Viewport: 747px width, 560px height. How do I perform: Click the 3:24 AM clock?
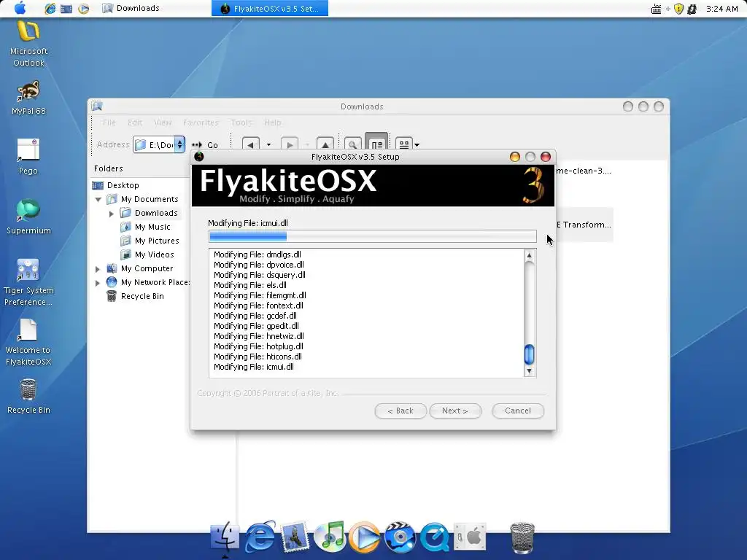[721, 9]
